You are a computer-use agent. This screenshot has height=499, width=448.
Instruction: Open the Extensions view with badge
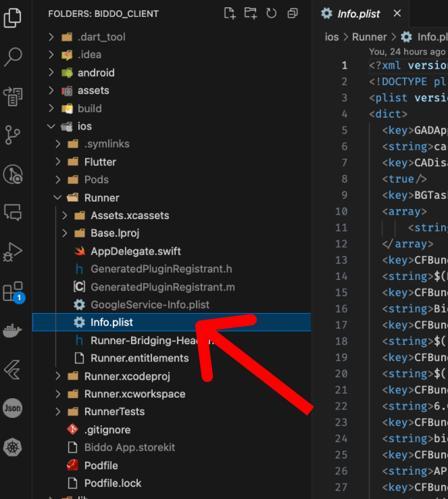[14, 292]
